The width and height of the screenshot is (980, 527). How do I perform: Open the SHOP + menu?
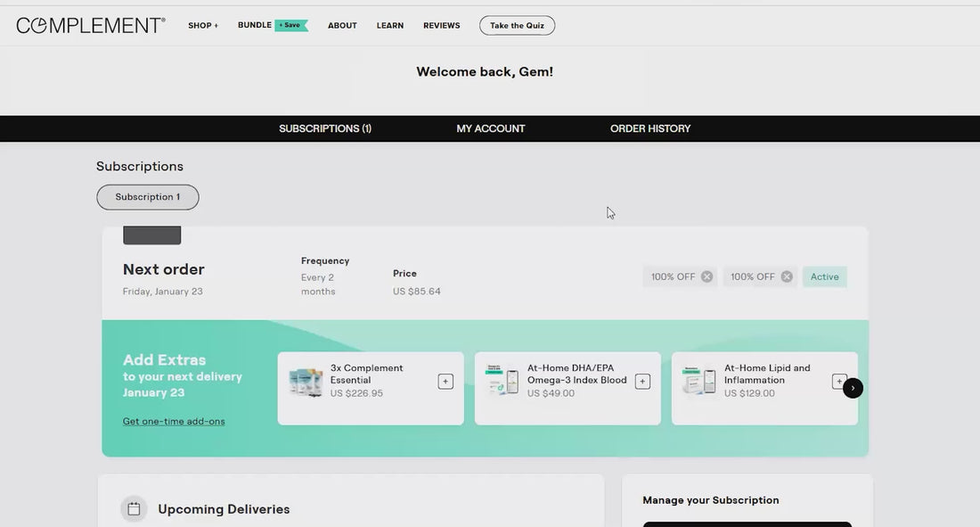coord(203,26)
